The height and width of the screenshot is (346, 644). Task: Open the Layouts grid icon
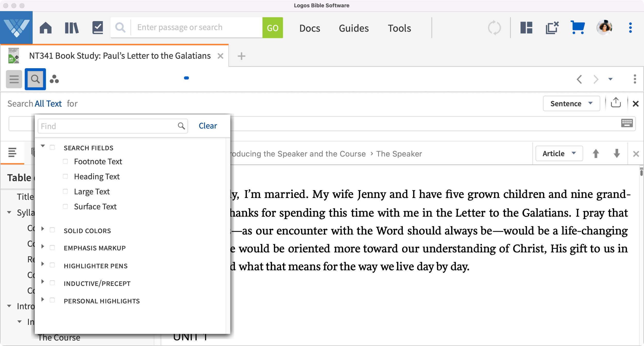tap(526, 28)
